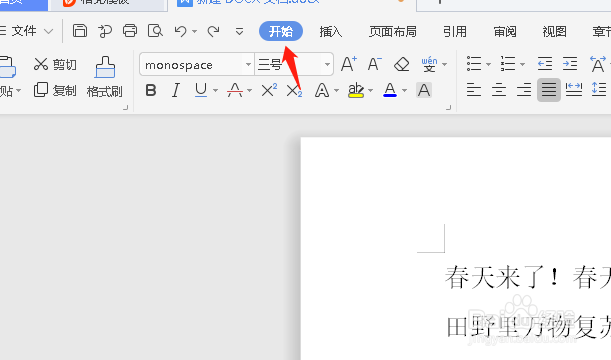
Task: Click the numbered list icon
Action: 508,64
